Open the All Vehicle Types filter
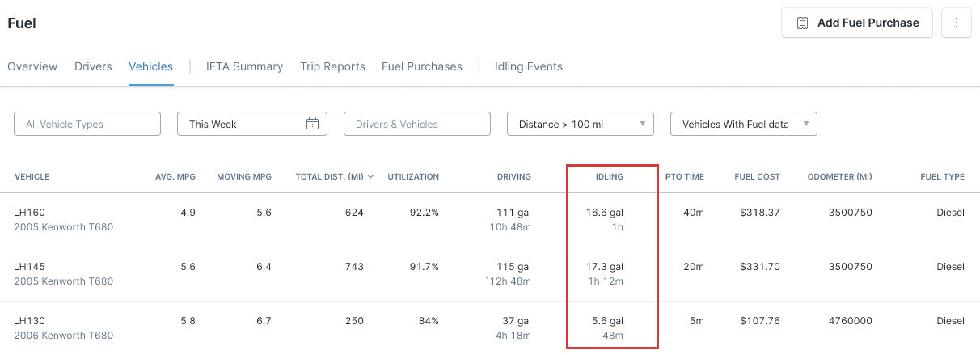The width and height of the screenshot is (980, 355). tap(87, 124)
